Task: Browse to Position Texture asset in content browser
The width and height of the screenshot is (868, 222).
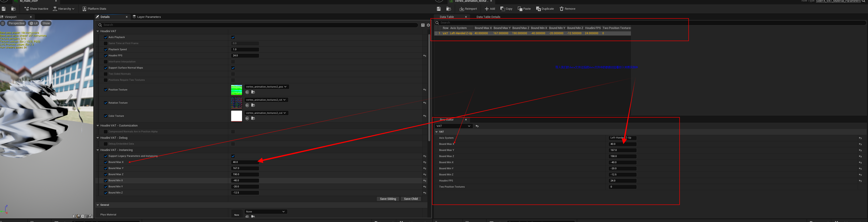Action: 253,92
